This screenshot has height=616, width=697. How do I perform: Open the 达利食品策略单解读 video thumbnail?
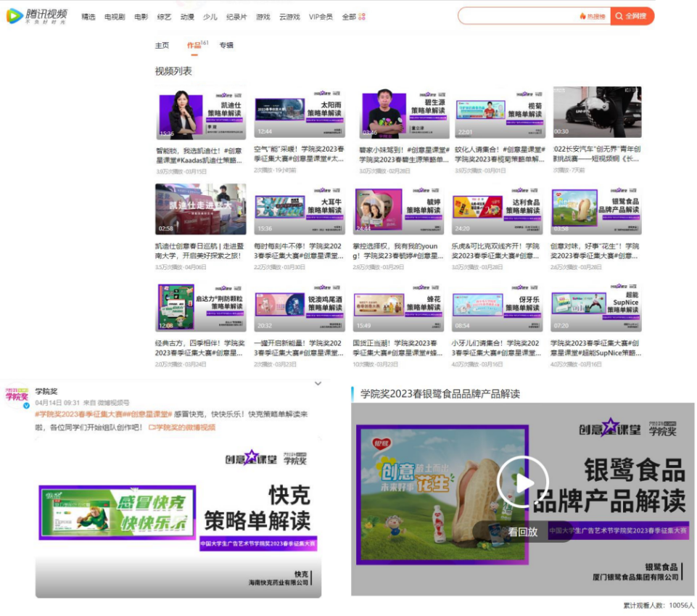click(498, 209)
